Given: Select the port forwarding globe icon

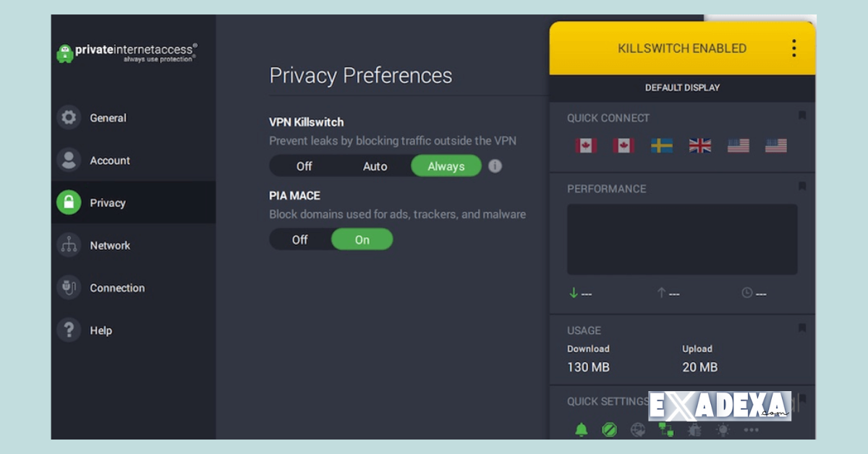Looking at the screenshot, I should coord(638,429).
